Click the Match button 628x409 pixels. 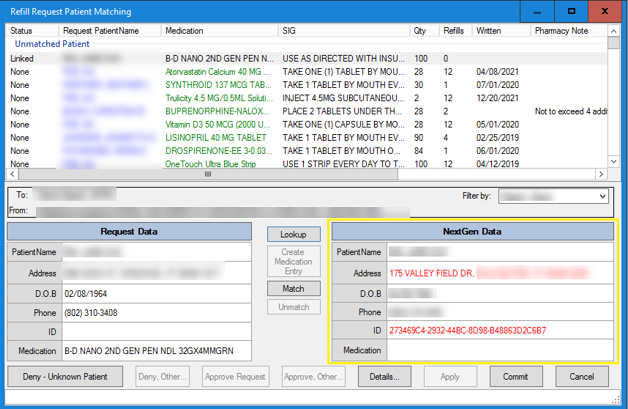294,289
